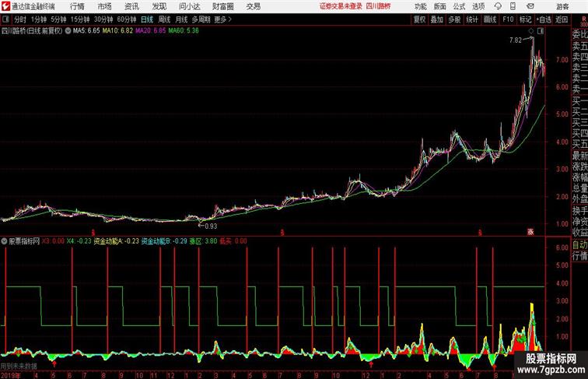Viewport: 588px width, 379px height.
Task: Click the 叠加 overlay button
Action: pyautogui.click(x=437, y=19)
